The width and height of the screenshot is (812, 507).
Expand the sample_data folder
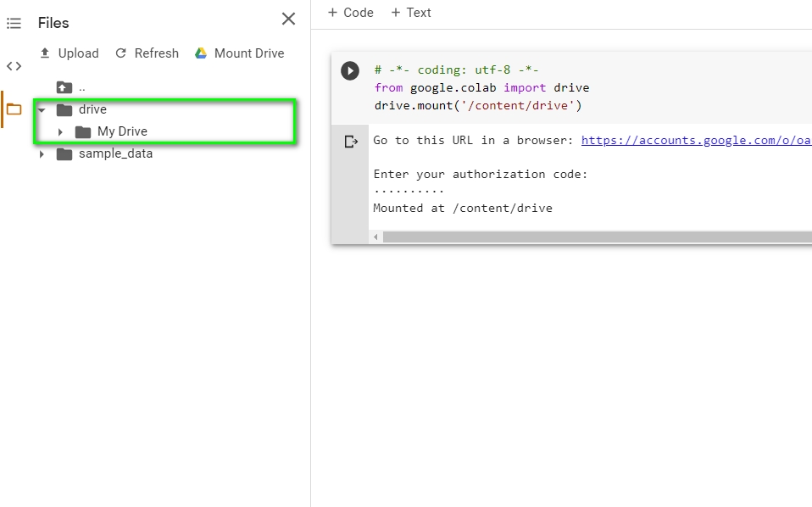tap(41, 153)
